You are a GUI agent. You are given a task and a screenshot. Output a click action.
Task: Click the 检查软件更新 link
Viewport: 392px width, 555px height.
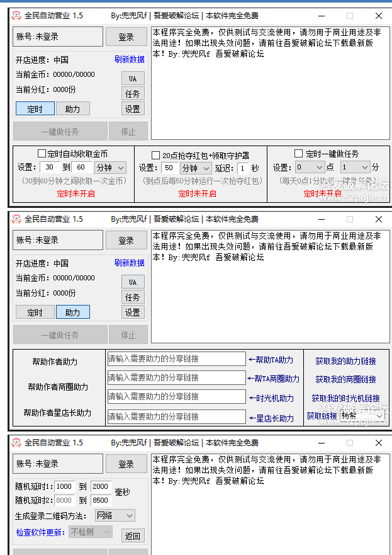41,532
